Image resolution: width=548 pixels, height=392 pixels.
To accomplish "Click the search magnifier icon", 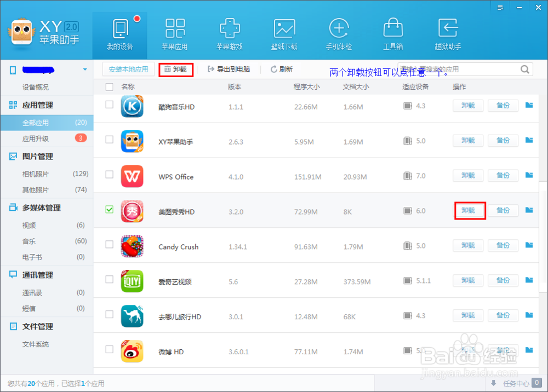I will coord(524,69).
